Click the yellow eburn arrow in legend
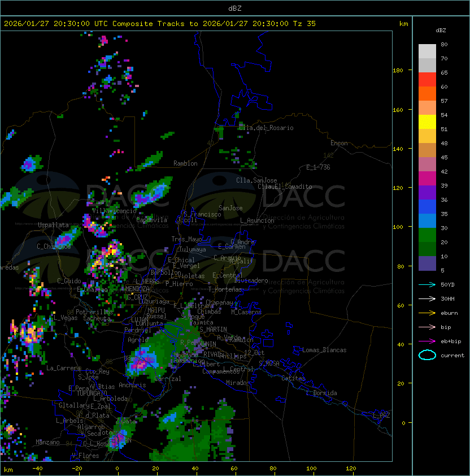The height and width of the screenshot is (476, 470). pyautogui.click(x=427, y=313)
